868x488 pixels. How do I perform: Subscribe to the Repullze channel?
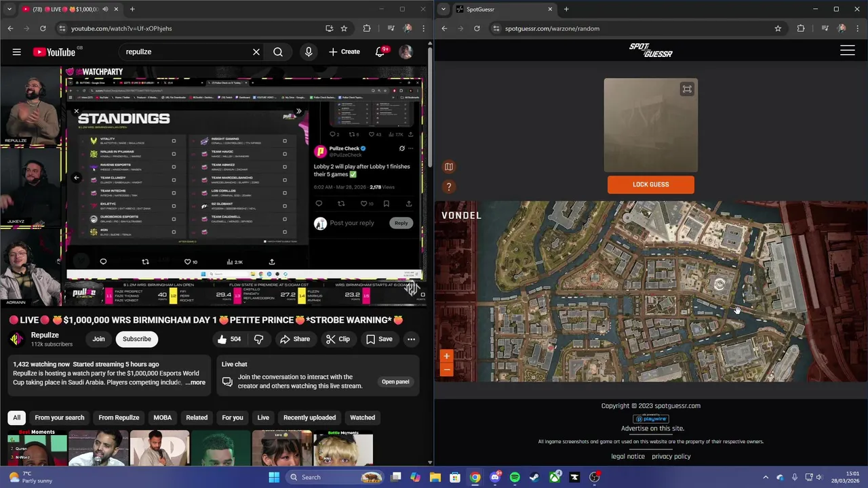coord(137,339)
